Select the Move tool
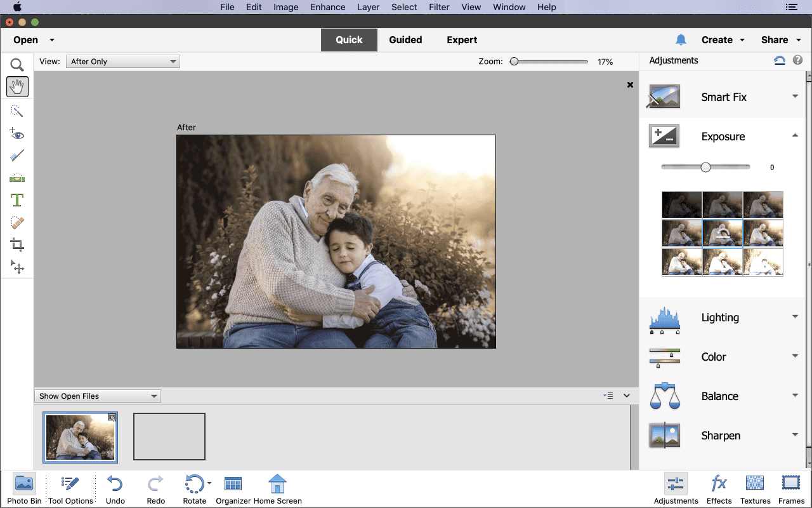The height and width of the screenshot is (508, 812). click(x=17, y=267)
